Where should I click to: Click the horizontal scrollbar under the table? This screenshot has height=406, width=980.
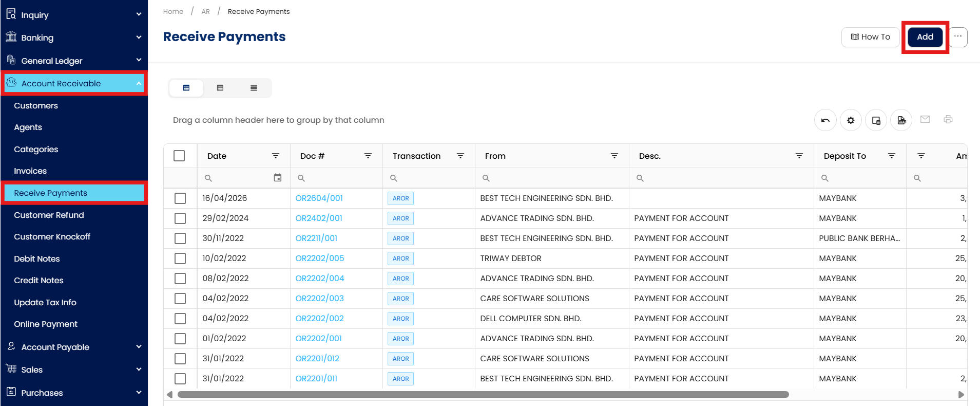tap(483, 395)
